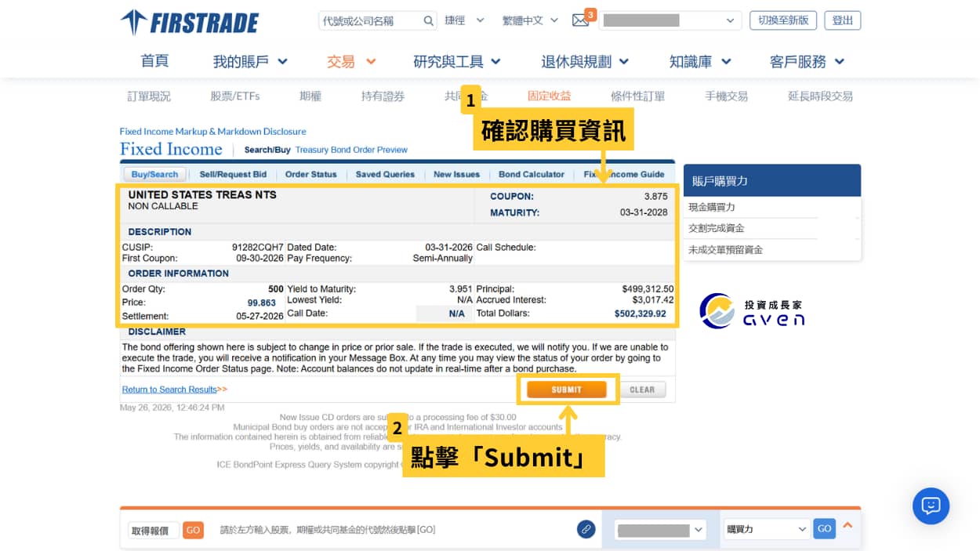The width and height of the screenshot is (980, 551).
Task: Open the chat support bubble icon
Action: tap(931, 506)
